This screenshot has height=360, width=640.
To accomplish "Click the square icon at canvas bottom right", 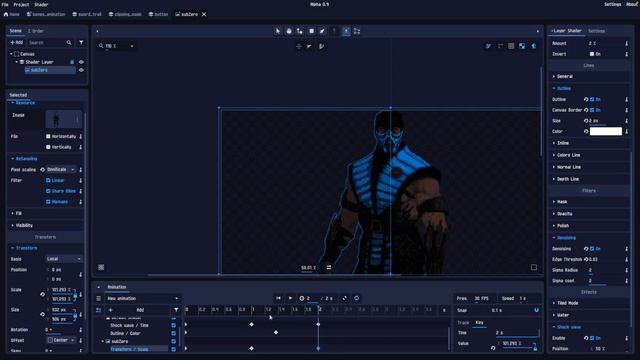I will tap(534, 267).
